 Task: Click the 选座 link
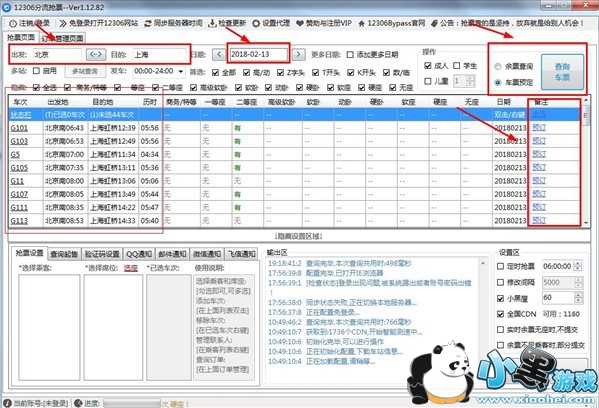point(131,268)
